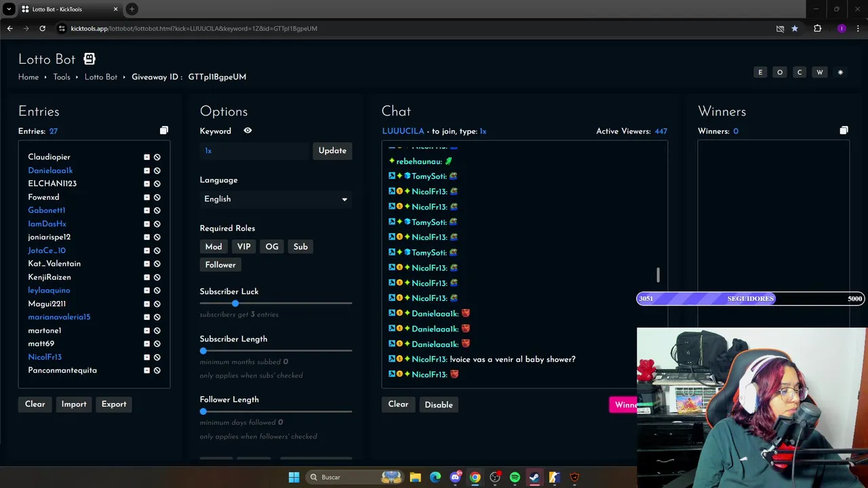The width and height of the screenshot is (868, 488).
Task: Remove IamDasHx entry with the minus icon
Action: pyautogui.click(x=146, y=224)
